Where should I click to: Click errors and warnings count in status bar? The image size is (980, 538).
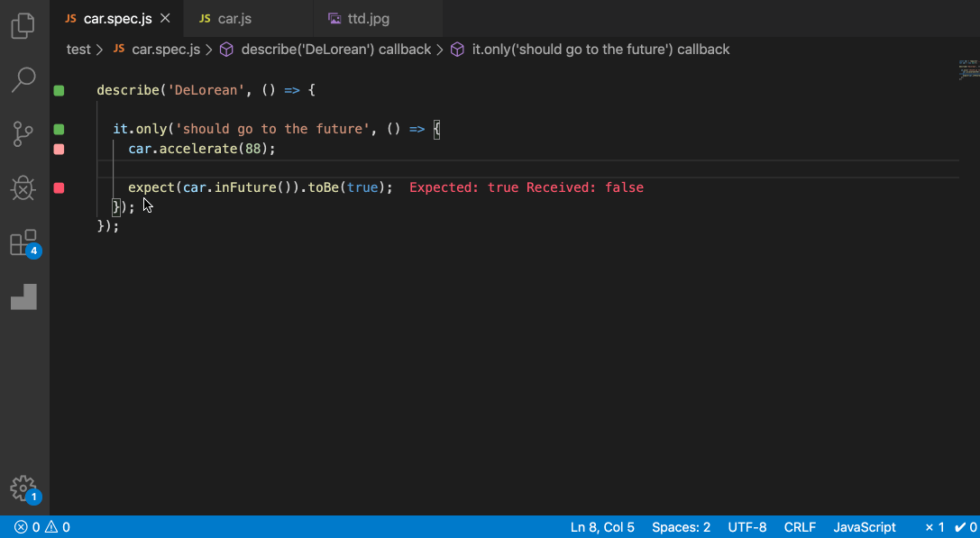pos(41,527)
